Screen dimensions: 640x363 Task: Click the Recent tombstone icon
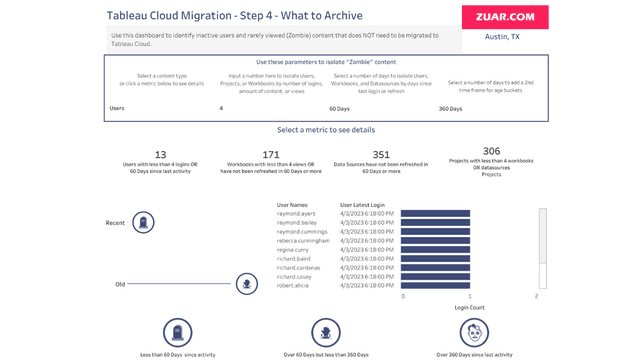[143, 223]
